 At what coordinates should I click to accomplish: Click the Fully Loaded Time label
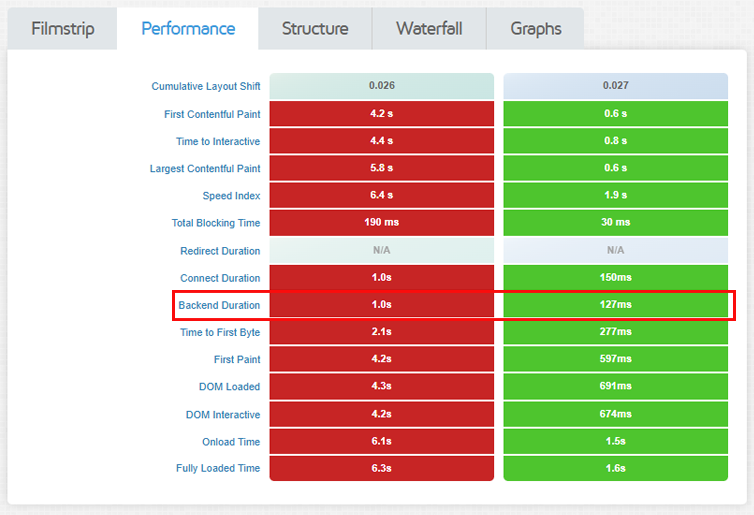pyautogui.click(x=218, y=468)
